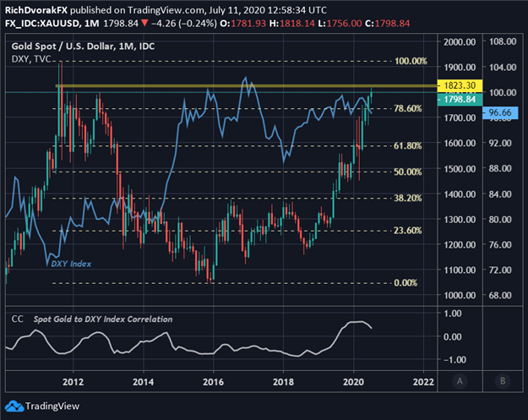Click the 2000.00 gold price axis tick

coord(460,42)
